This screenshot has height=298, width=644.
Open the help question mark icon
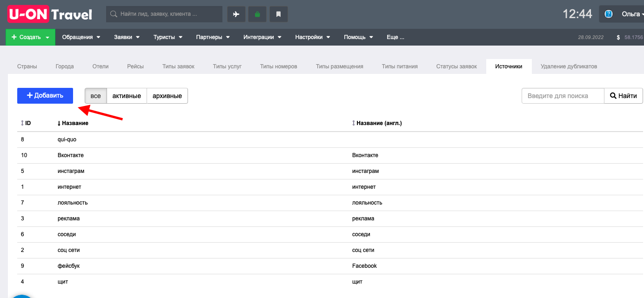coord(608,14)
